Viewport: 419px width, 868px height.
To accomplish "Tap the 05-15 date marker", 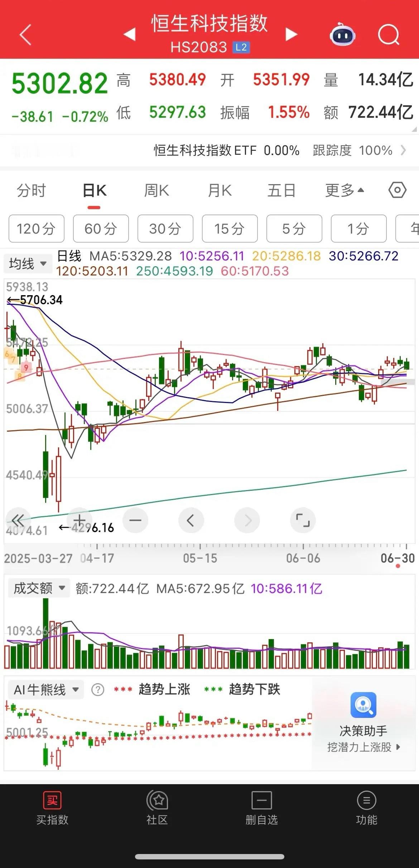I will (200, 558).
